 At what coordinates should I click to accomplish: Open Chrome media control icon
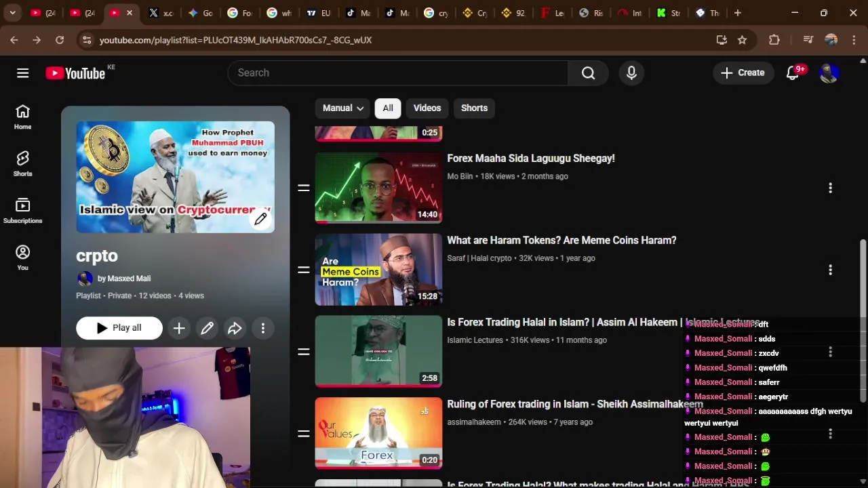click(x=808, y=40)
